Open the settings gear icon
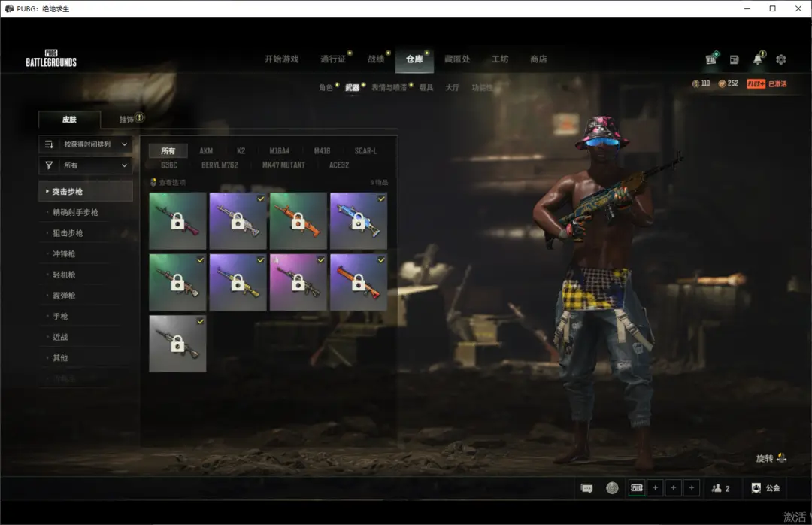The image size is (812, 525). 780,59
